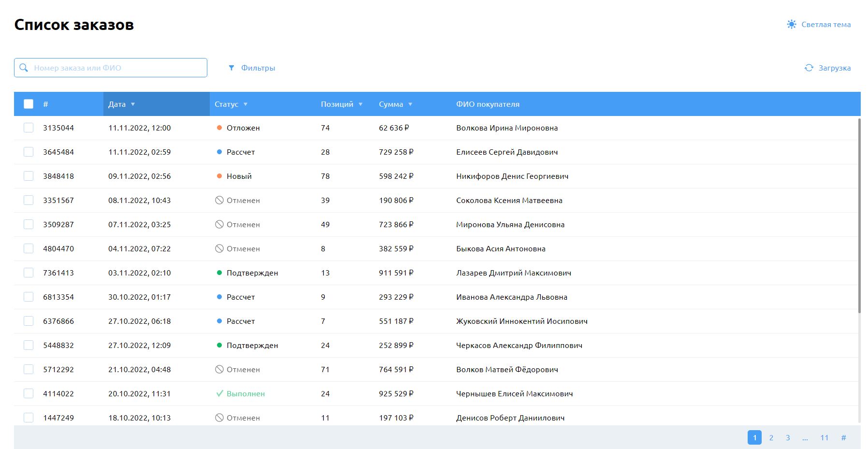Toggle the select-all checkbox in the table header
This screenshot has height=449, width=868.
point(28,103)
